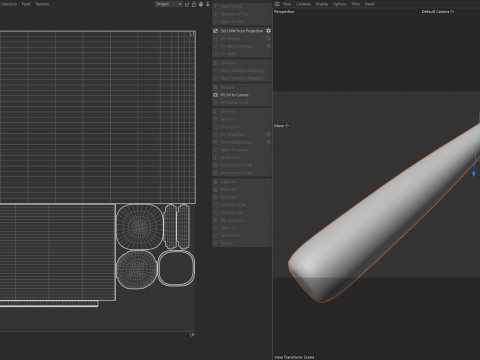
Task: Select the radial rounded-square UV island
Action: pyautogui.click(x=140, y=227)
